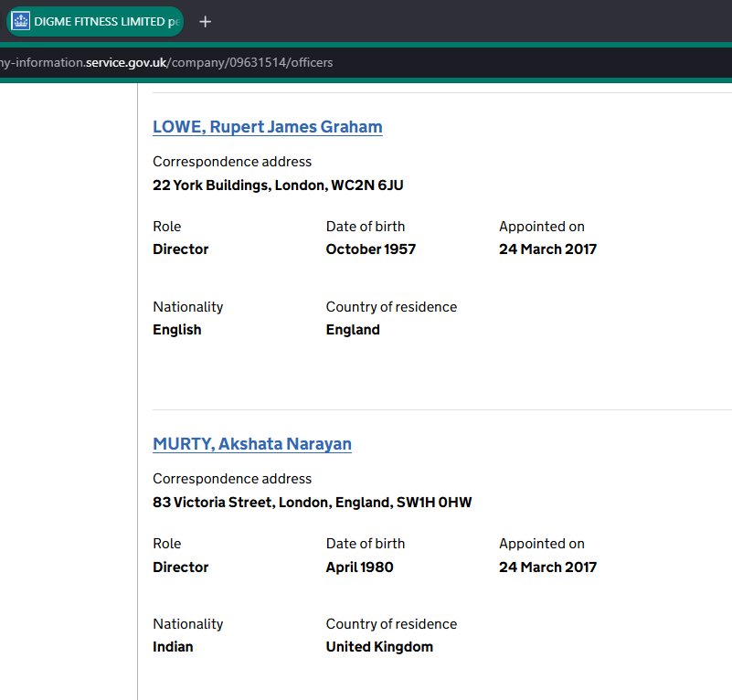The image size is (732, 700).
Task: Click nationality value Indian
Action: click(x=173, y=647)
